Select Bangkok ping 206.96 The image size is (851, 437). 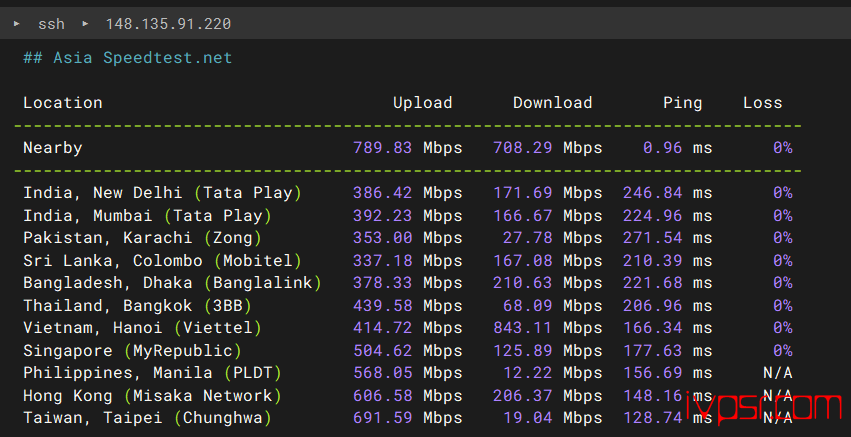click(652, 306)
